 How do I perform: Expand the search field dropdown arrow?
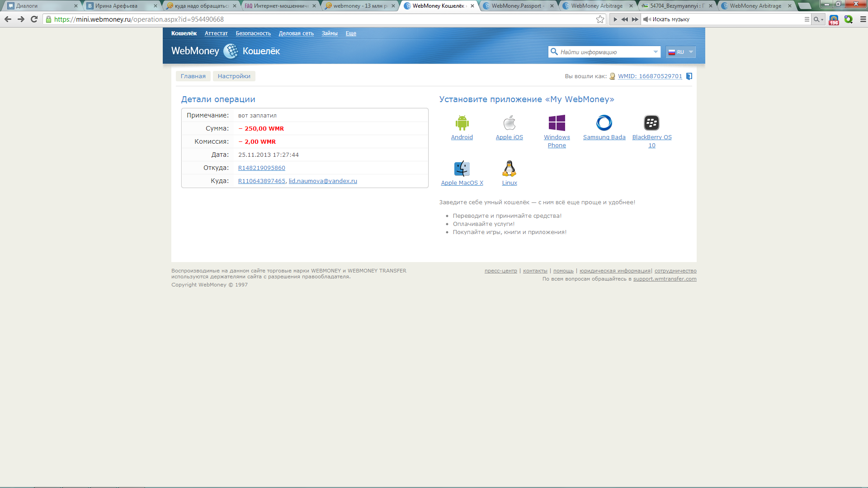655,52
